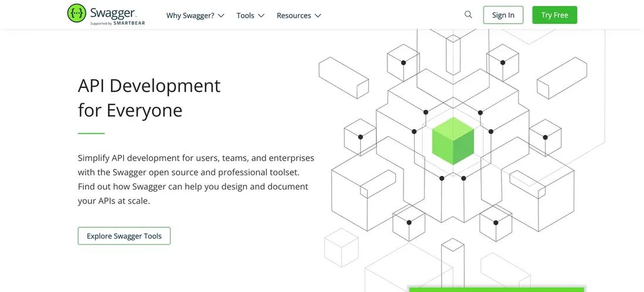Click the 'Supported by SMARTBEAR' text

117,23
